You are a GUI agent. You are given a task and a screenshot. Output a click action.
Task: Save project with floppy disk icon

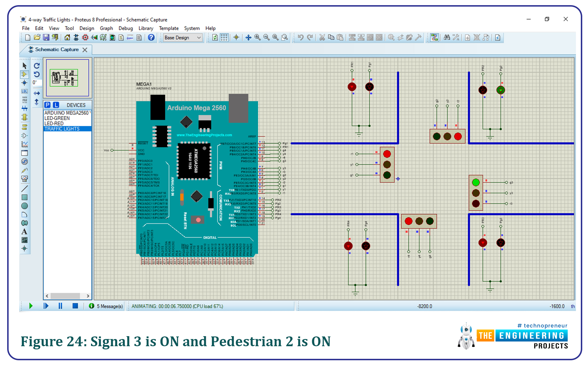pos(46,38)
